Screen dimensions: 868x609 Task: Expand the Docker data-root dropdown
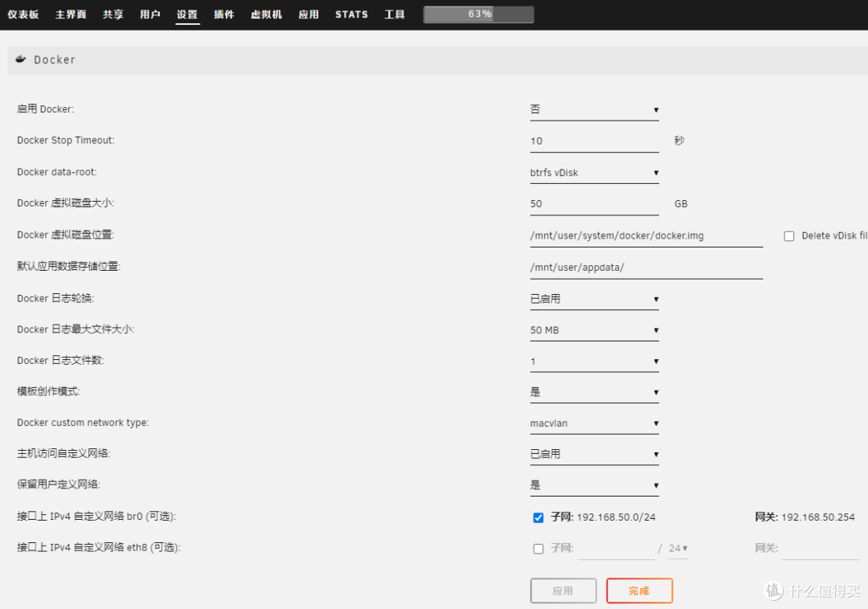[594, 173]
